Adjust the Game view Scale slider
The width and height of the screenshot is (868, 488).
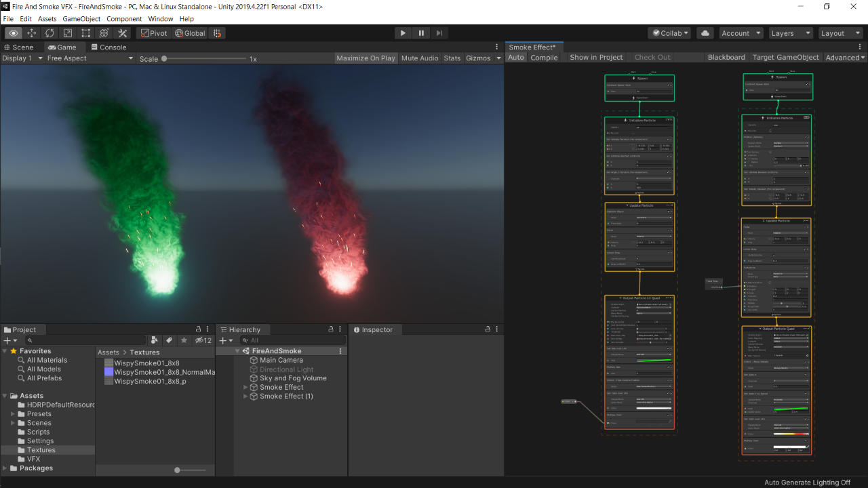(164, 59)
